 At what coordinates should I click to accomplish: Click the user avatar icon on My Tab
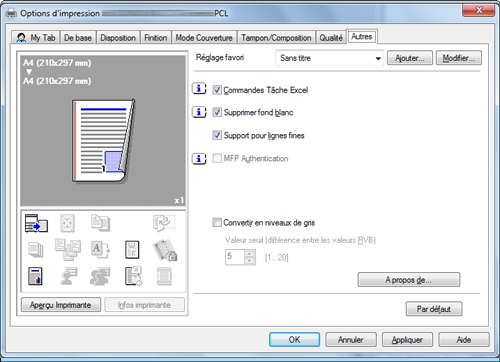point(21,38)
